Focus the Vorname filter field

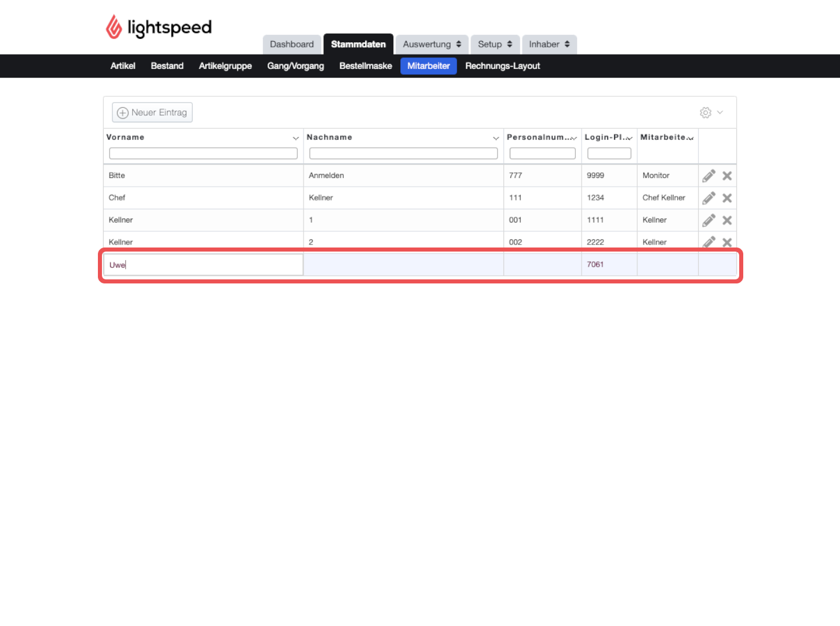[x=203, y=153]
